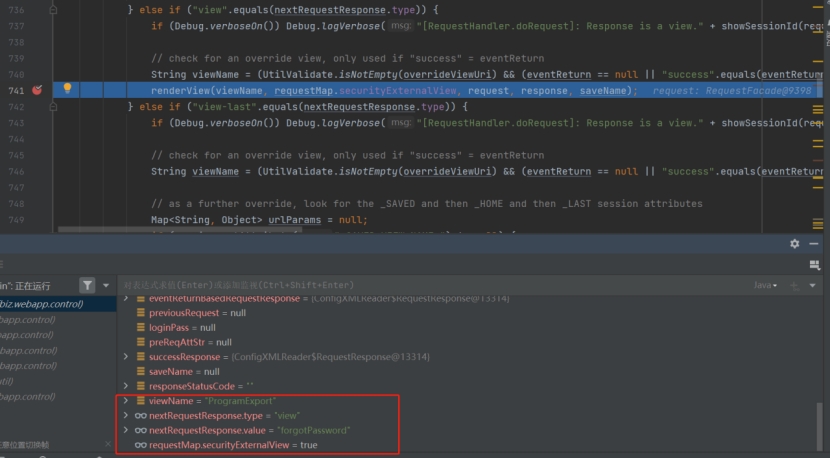The width and height of the screenshot is (830, 458).
Task: Open the thread dropdown arrow beside the filter icon
Action: [106, 285]
